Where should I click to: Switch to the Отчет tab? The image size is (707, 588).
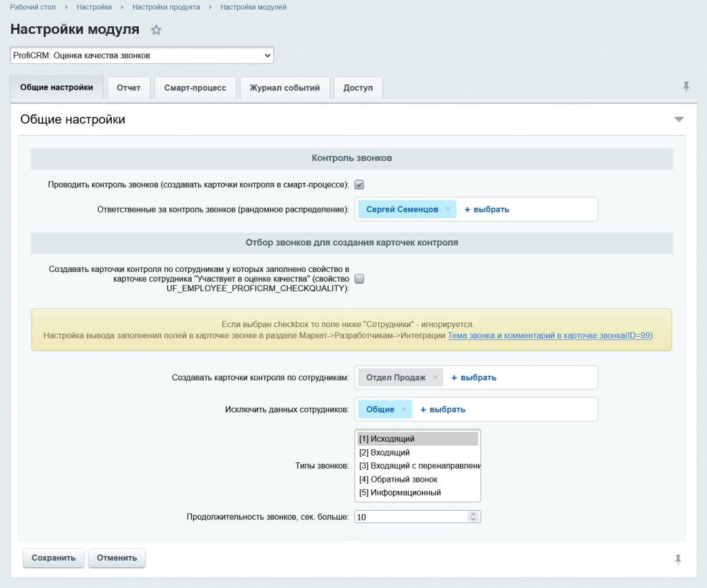click(x=128, y=88)
